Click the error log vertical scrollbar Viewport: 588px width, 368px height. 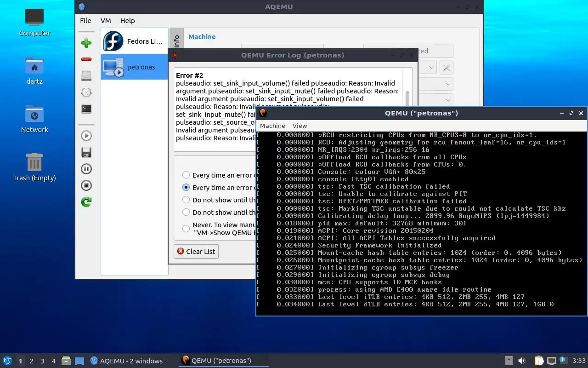tap(407, 99)
